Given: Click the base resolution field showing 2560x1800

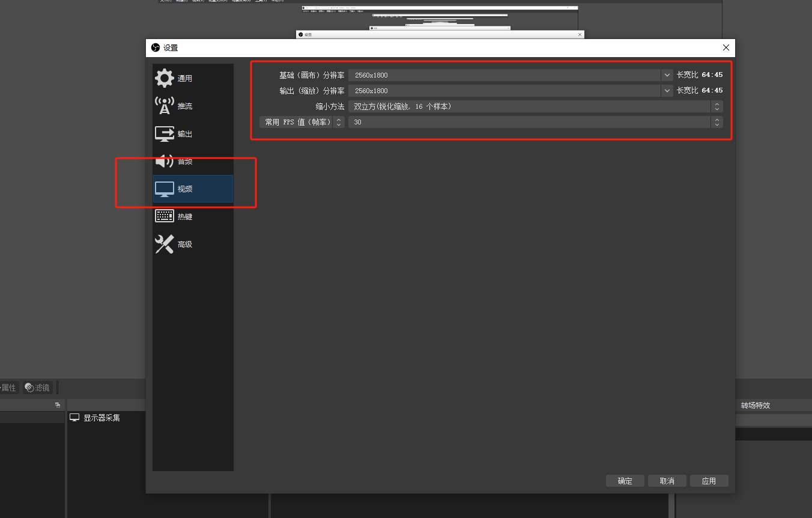Looking at the screenshot, I should pos(504,75).
